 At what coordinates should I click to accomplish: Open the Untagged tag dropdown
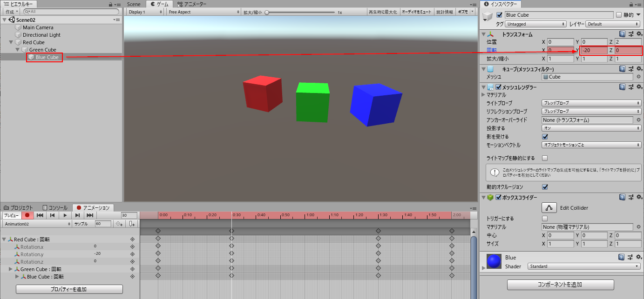(536, 23)
